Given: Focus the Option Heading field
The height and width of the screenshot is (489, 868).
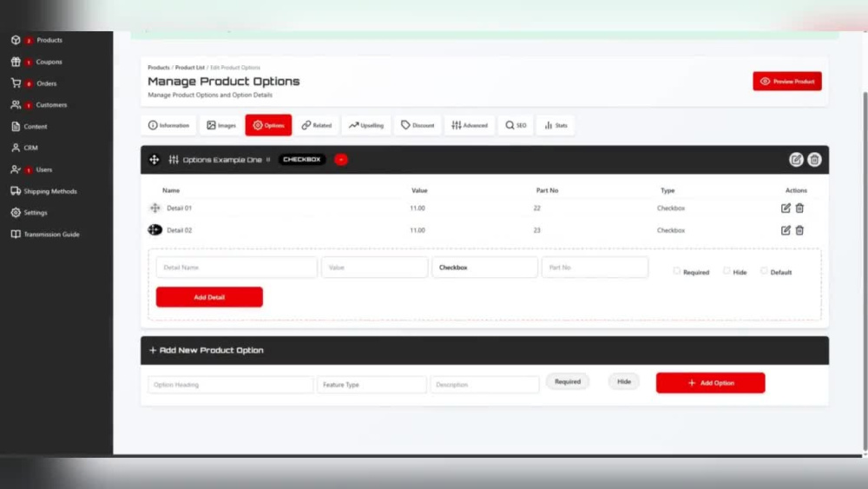Looking at the screenshot, I should point(230,384).
